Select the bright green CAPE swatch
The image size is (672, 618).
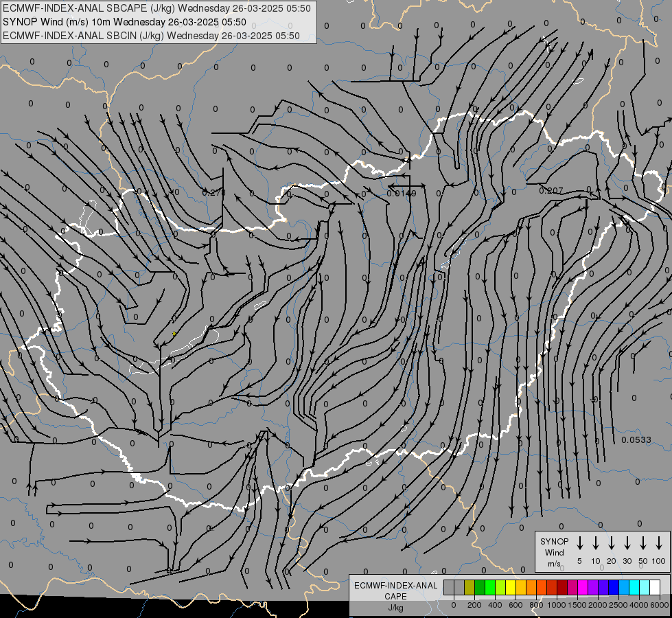click(x=490, y=587)
